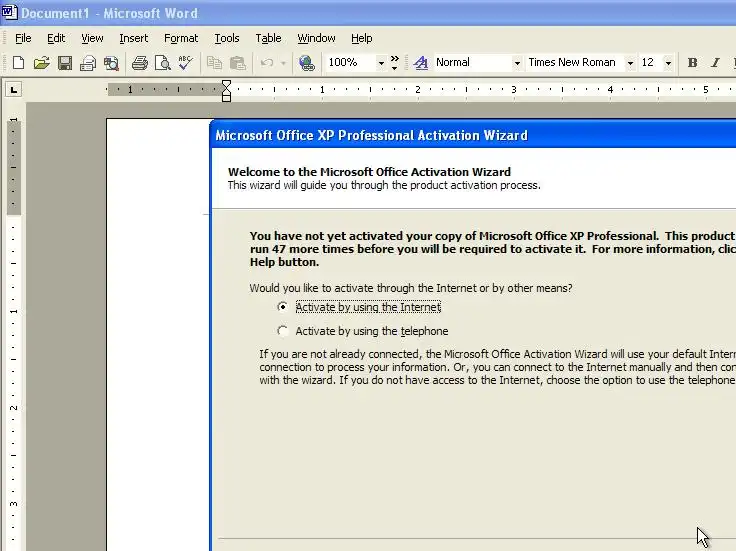This screenshot has height=551, width=736.
Task: Open the Times New Roman font dropdown
Action: [630, 62]
